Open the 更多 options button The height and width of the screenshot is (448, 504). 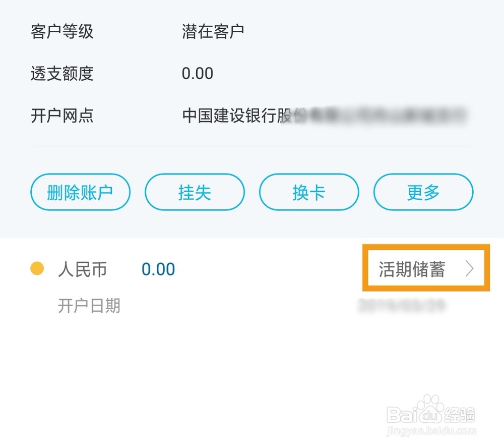point(423,192)
